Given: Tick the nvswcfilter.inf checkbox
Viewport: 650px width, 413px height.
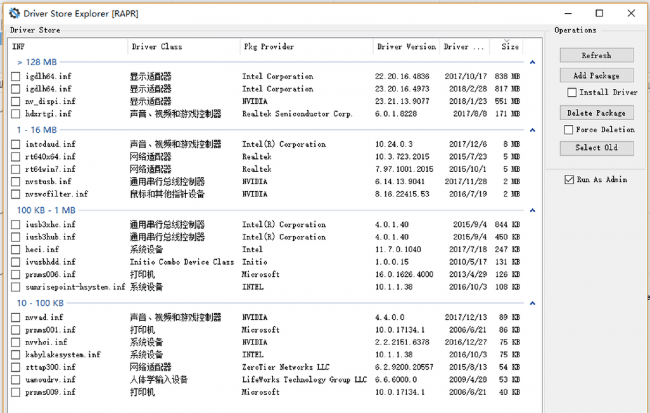Looking at the screenshot, I should (x=16, y=194).
